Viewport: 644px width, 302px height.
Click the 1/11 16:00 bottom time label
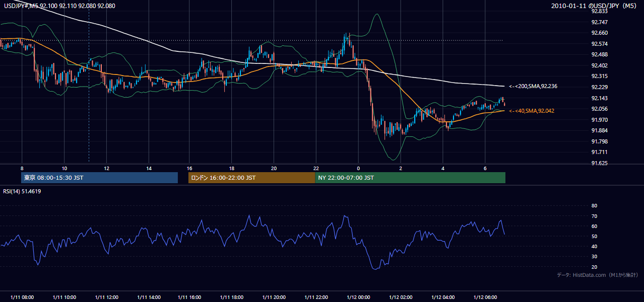point(190,297)
